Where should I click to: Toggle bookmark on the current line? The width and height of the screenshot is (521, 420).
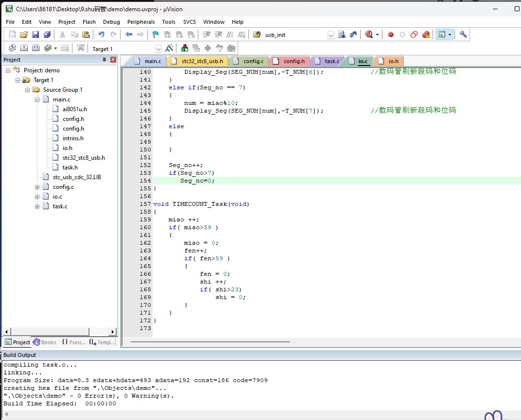(x=156, y=34)
